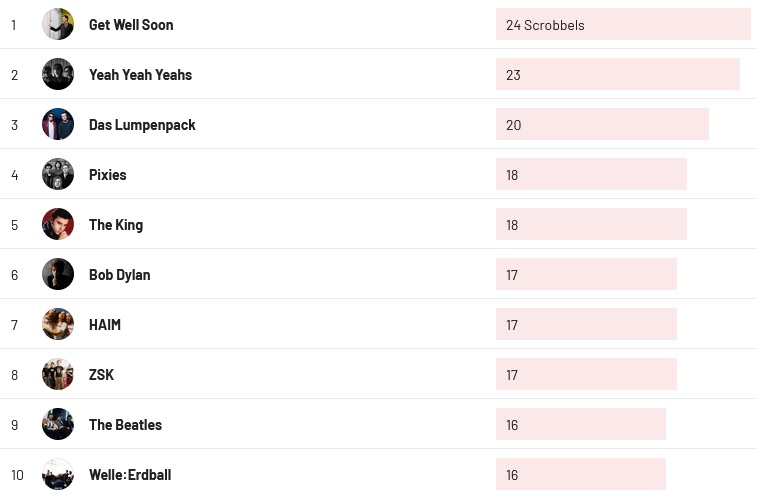Click the ZSK artist avatar
Image resolution: width=757 pixels, height=497 pixels.
click(58, 374)
